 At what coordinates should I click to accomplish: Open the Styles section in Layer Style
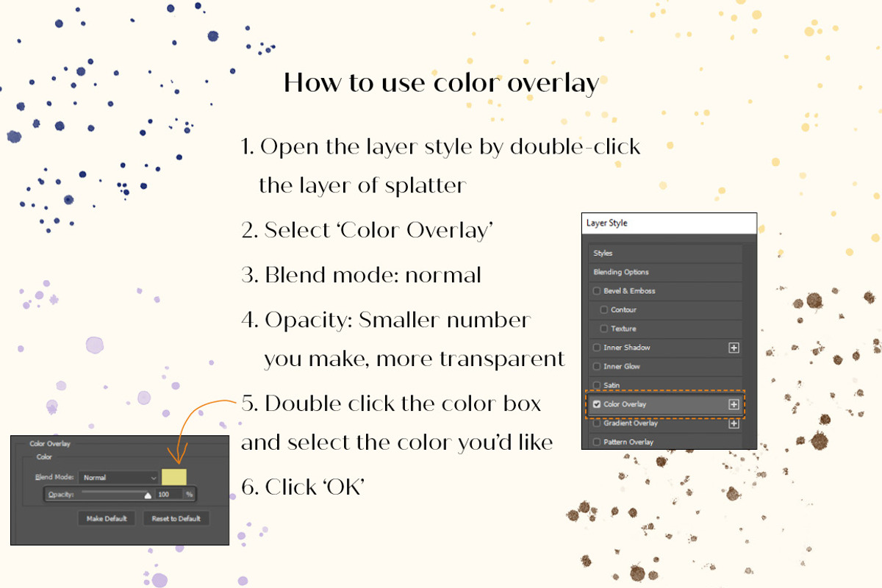point(665,253)
